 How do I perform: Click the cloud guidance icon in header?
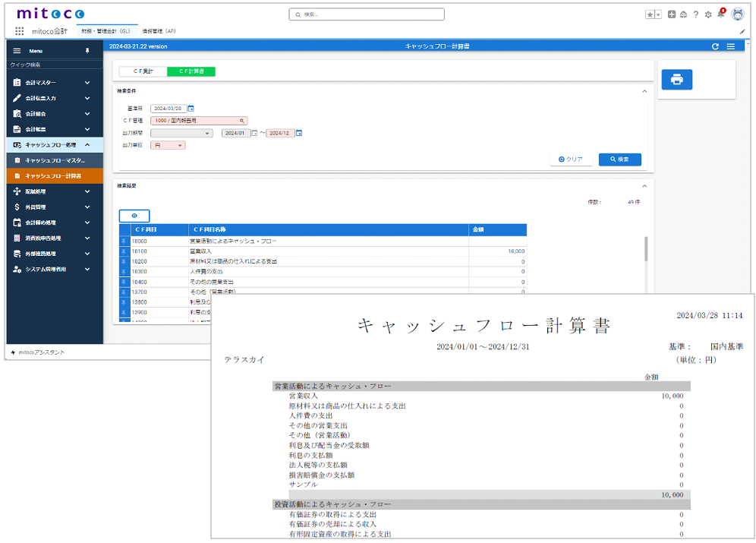tap(684, 14)
